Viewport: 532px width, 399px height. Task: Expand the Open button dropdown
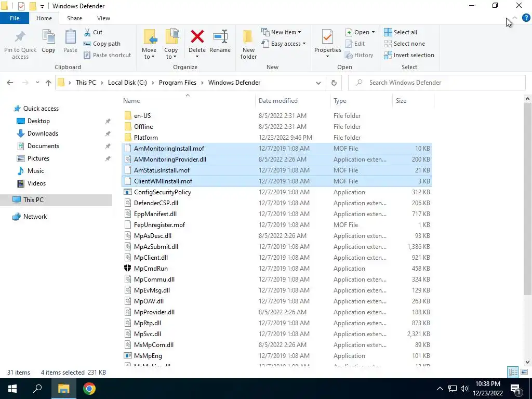click(373, 32)
